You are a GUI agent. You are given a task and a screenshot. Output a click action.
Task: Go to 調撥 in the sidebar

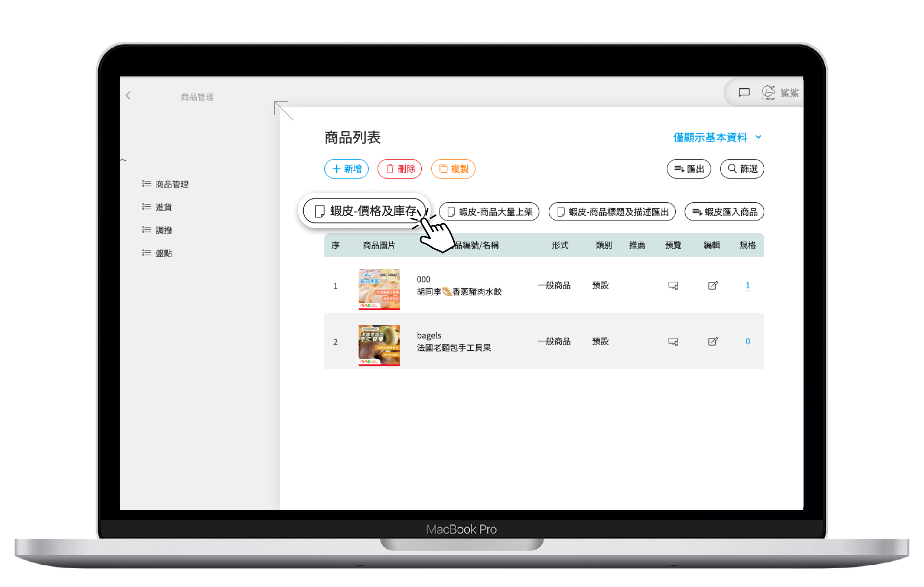coord(163,230)
